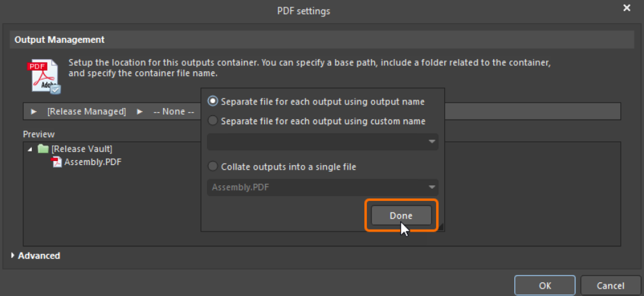Click the file name section of path bar
Image resolution: width=644 pixels, height=296 pixels.
pos(530,111)
